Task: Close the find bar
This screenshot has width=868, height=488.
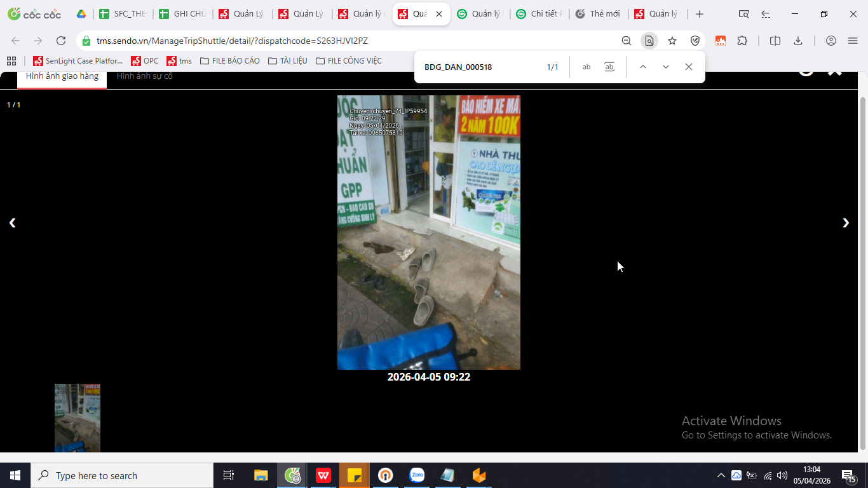Action: (x=689, y=67)
